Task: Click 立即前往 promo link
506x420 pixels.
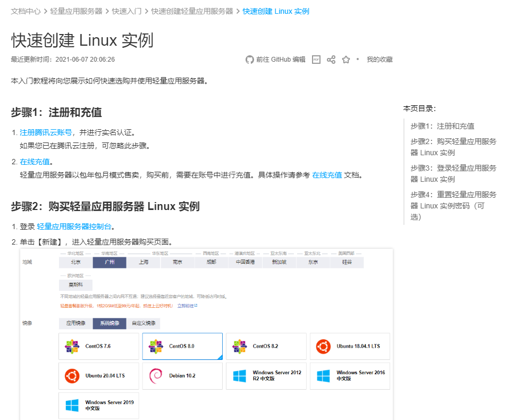Action: coord(187,306)
